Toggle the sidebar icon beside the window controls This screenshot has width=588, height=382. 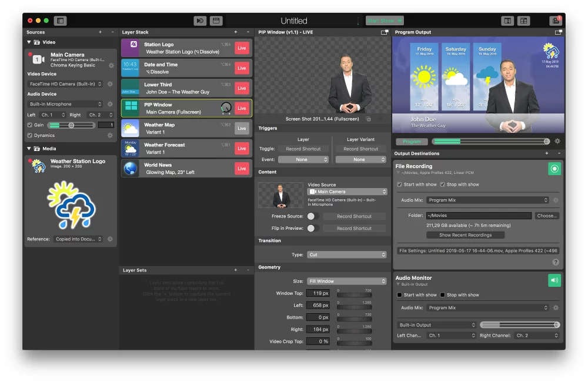click(x=60, y=21)
